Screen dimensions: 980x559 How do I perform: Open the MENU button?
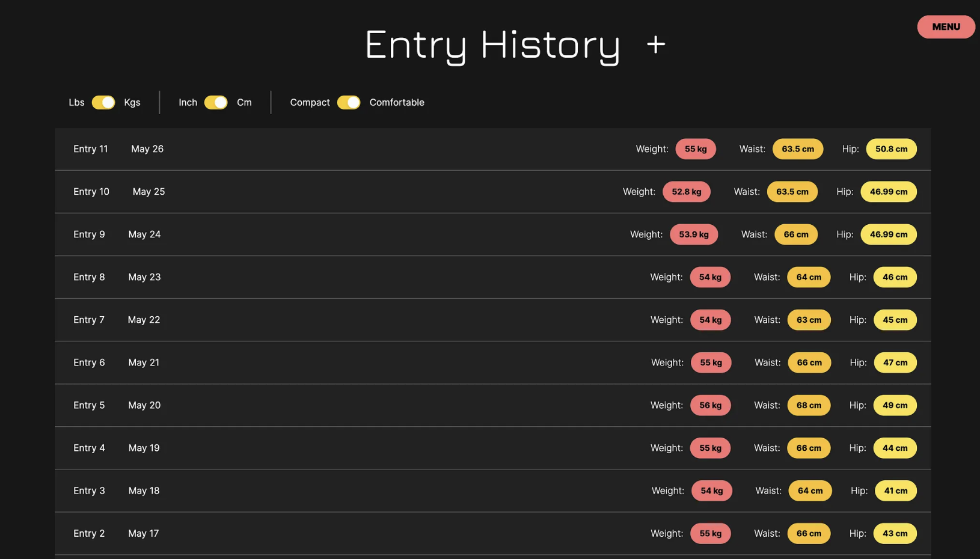(x=945, y=27)
